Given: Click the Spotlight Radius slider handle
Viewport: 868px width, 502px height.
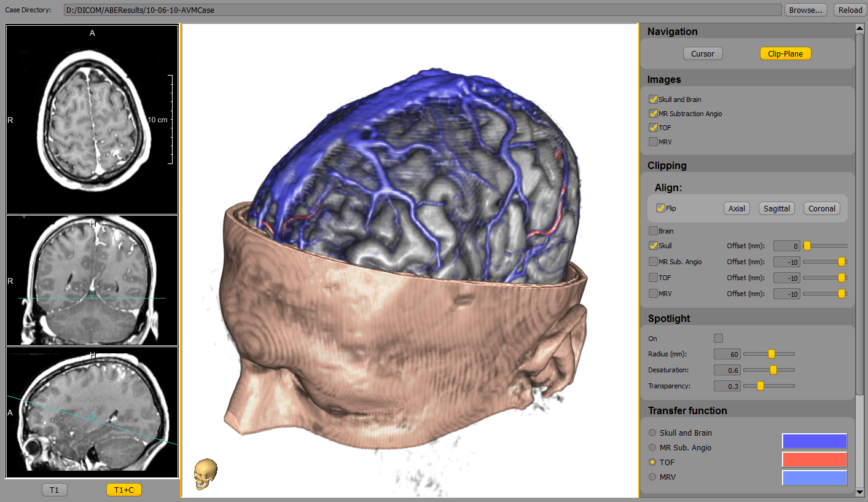Looking at the screenshot, I should tap(772, 354).
